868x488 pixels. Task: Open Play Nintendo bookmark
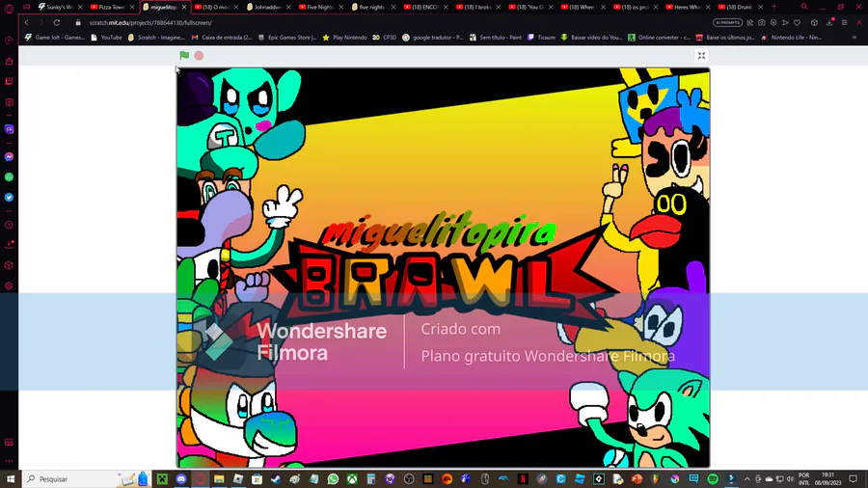coord(344,38)
